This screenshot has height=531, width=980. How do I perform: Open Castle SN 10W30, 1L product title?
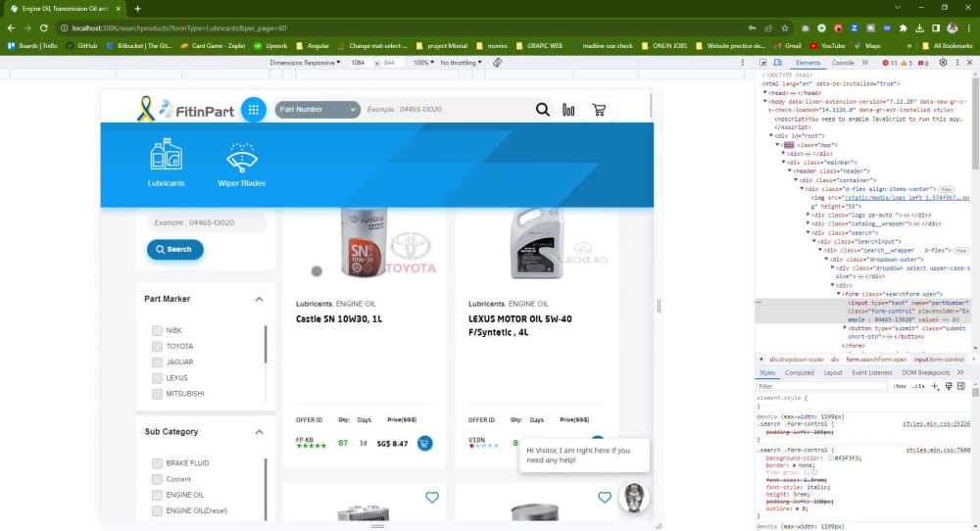(x=339, y=319)
